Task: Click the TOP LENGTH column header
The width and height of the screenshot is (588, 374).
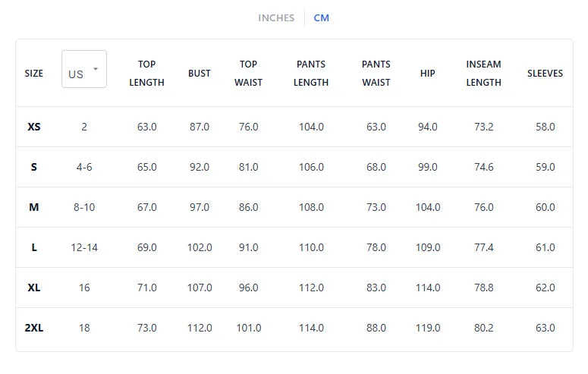Action: [146, 73]
